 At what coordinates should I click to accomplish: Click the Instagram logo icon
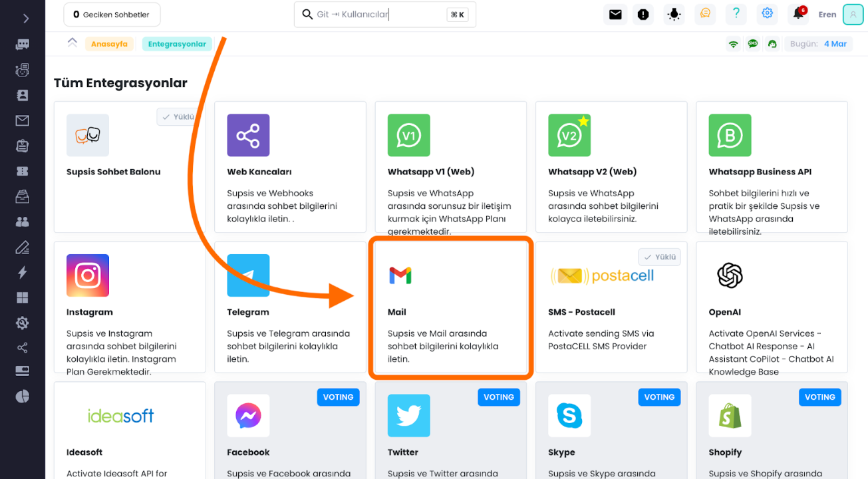tap(88, 275)
